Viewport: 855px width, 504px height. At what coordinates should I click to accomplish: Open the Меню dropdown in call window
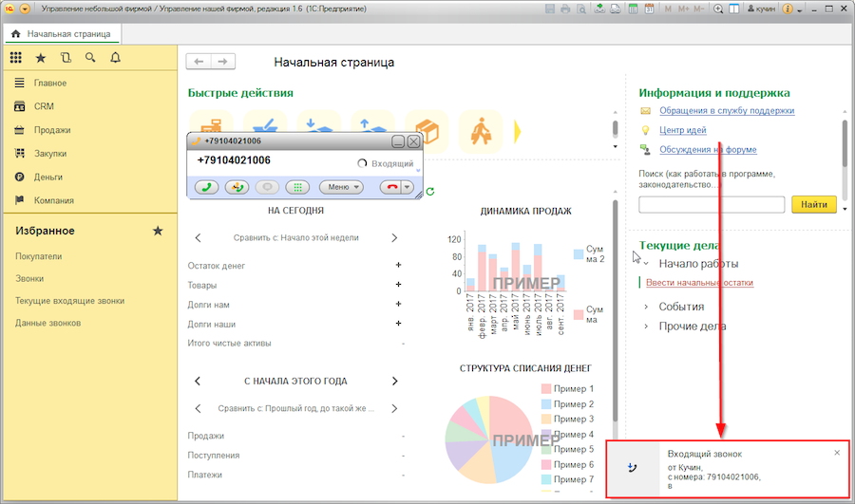pyautogui.click(x=341, y=187)
